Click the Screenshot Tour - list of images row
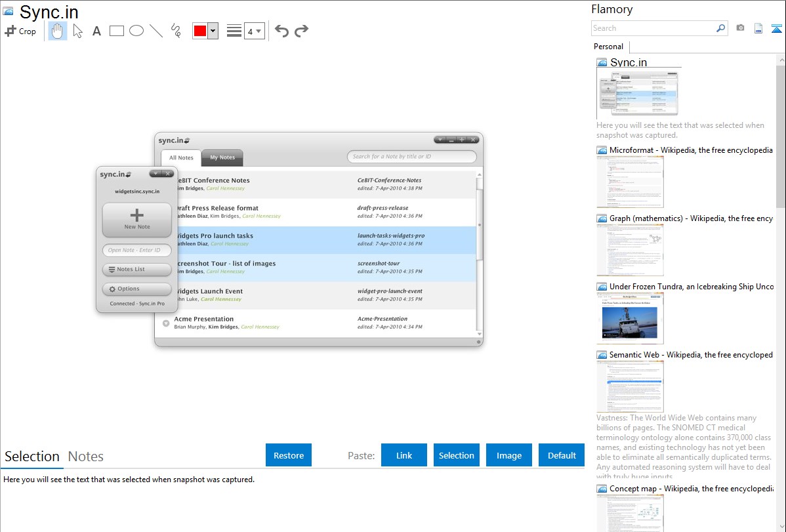This screenshot has width=786, height=532. click(x=325, y=267)
